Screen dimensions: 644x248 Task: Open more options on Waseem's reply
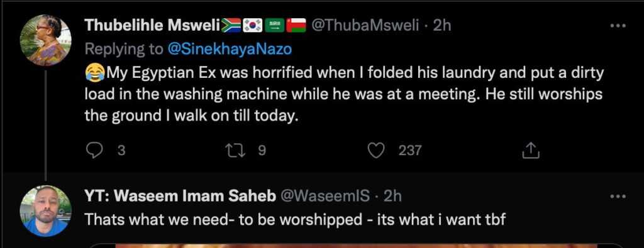pos(618,197)
